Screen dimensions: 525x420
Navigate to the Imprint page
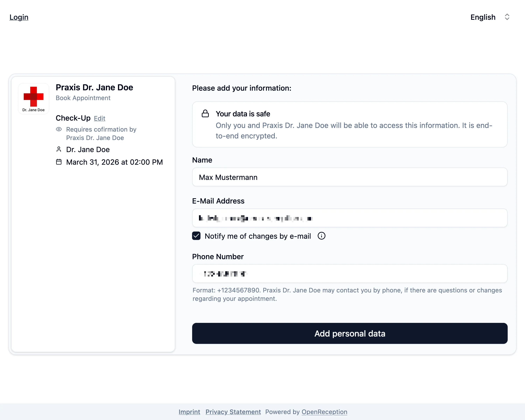pos(189,412)
